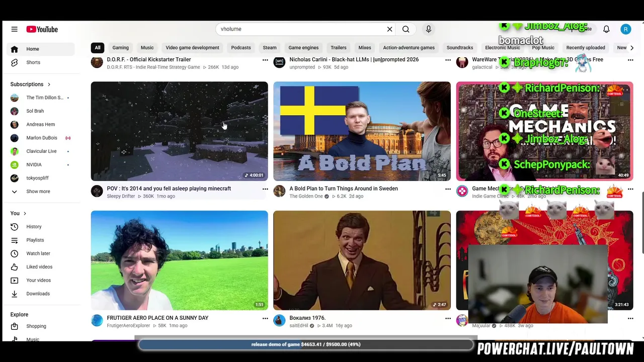Select the Mixes filter chip

(365, 48)
